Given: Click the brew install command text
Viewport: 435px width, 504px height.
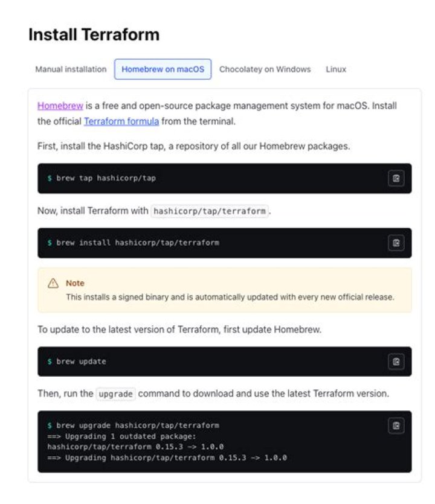Looking at the screenshot, I should 137,243.
